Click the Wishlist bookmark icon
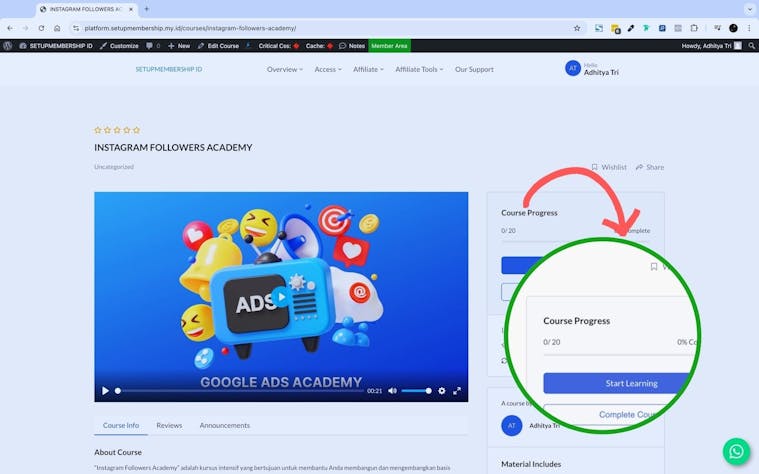Image resolution: width=759 pixels, height=474 pixels. 595,167
